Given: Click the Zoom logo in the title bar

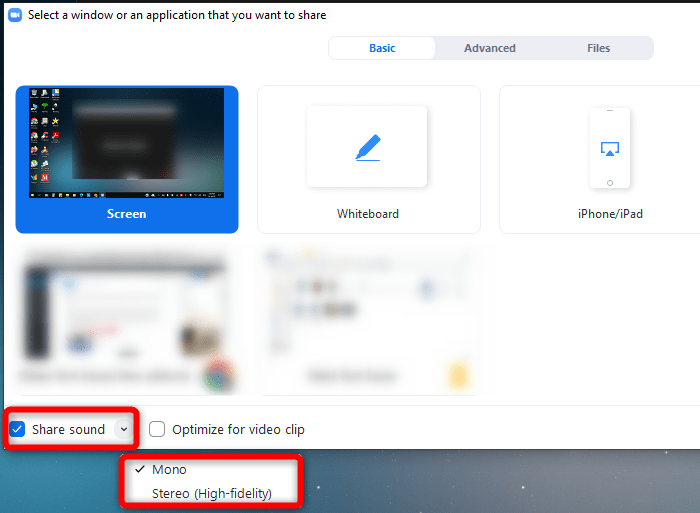Looking at the screenshot, I should pos(15,15).
